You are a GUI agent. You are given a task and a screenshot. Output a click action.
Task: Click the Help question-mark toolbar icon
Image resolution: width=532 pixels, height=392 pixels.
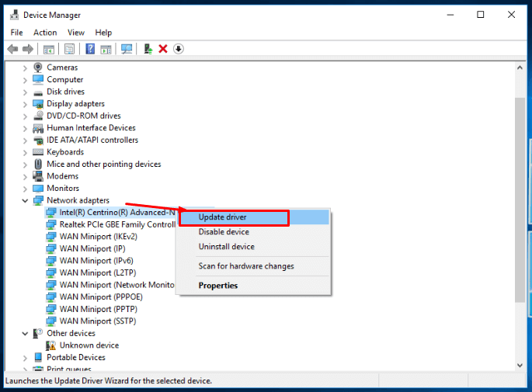click(x=90, y=49)
